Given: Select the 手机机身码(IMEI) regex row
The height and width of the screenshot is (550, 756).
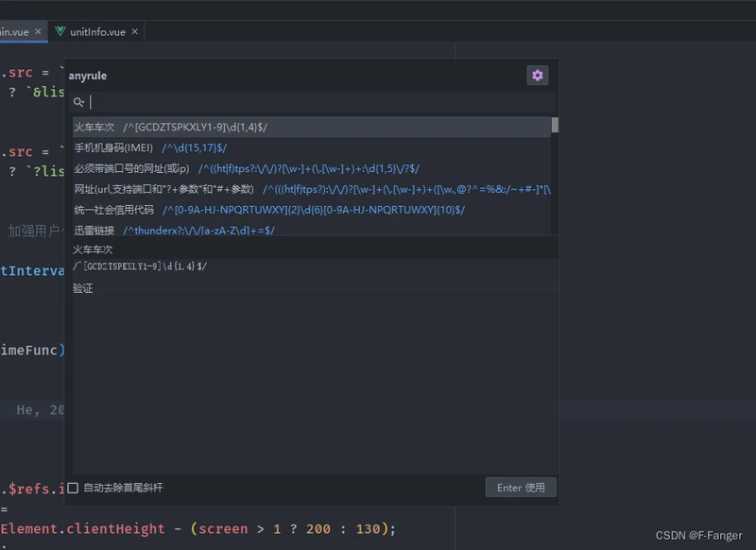Looking at the screenshot, I should 312,148.
